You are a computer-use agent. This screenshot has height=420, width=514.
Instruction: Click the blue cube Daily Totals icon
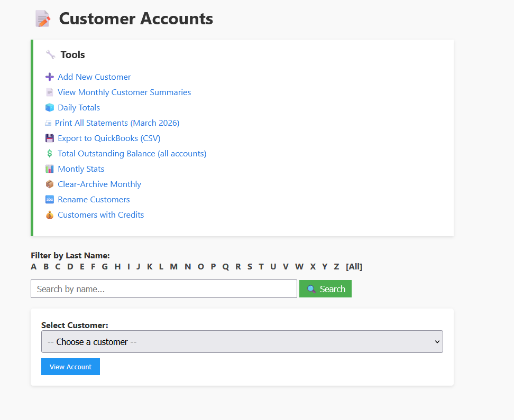(x=50, y=108)
